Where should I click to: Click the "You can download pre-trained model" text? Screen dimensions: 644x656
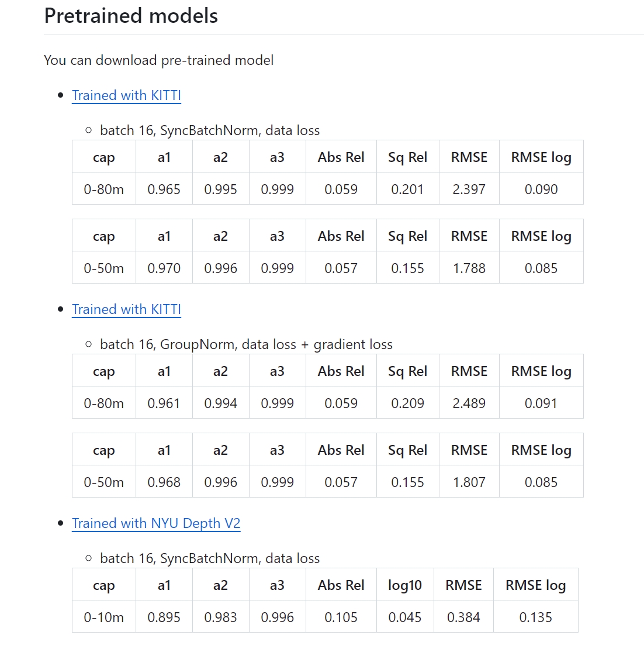pyautogui.click(x=159, y=60)
